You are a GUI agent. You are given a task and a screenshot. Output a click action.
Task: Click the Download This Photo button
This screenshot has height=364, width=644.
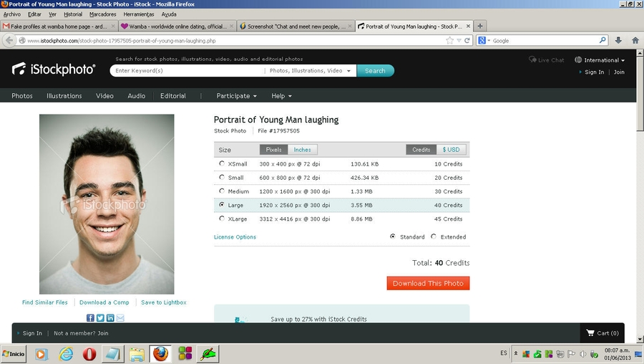[428, 283]
